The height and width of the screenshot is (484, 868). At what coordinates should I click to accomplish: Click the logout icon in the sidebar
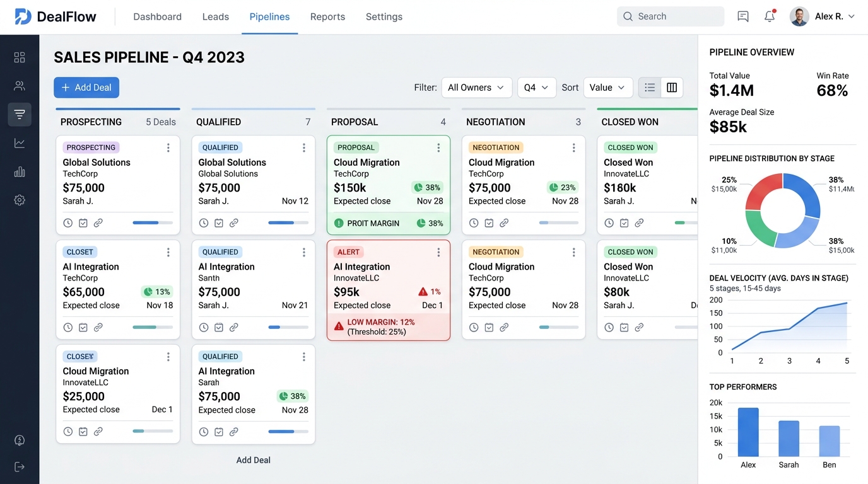click(x=20, y=467)
